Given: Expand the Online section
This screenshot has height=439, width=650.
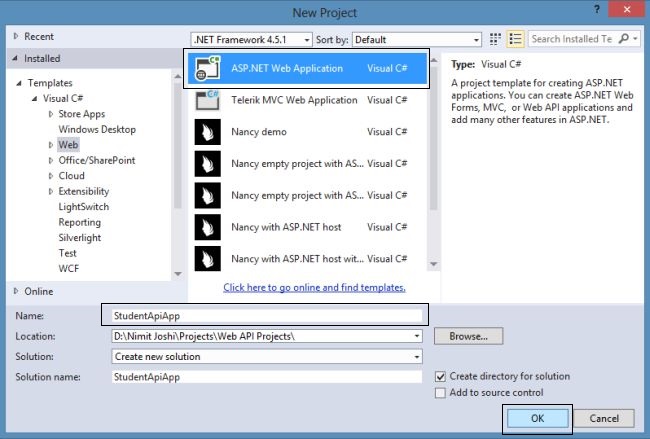Looking at the screenshot, I should coord(16,291).
